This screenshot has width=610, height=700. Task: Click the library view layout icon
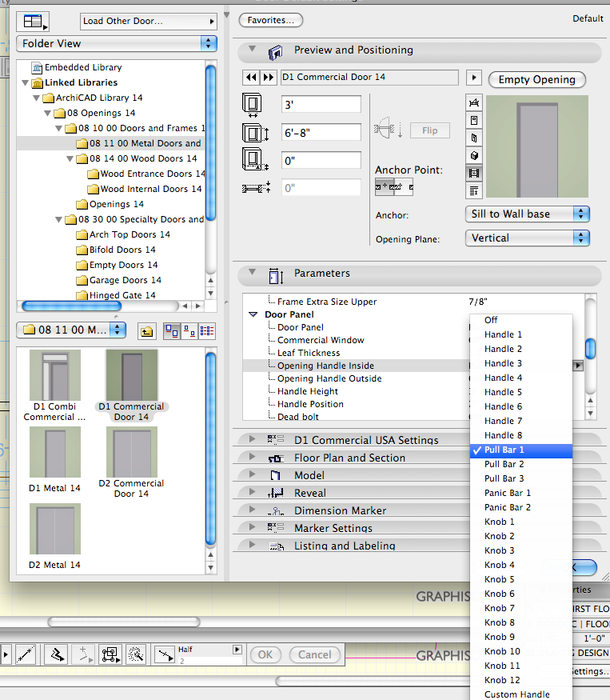point(33,21)
